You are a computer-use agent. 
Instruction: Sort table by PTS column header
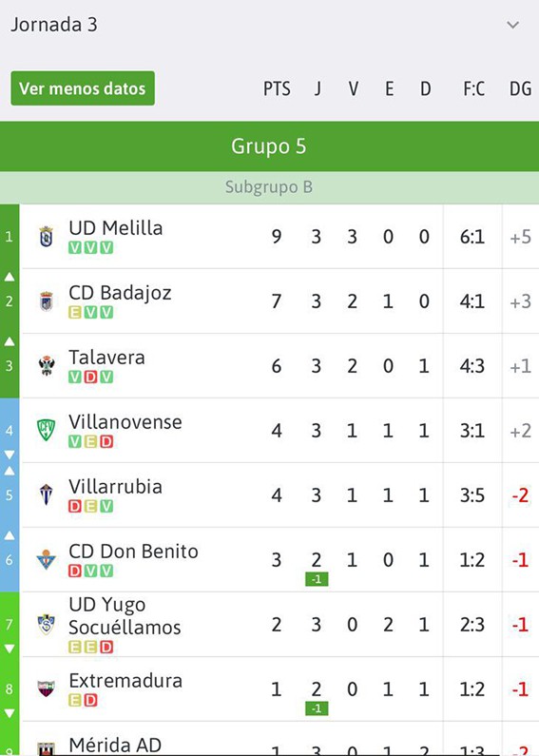pyautogui.click(x=277, y=88)
